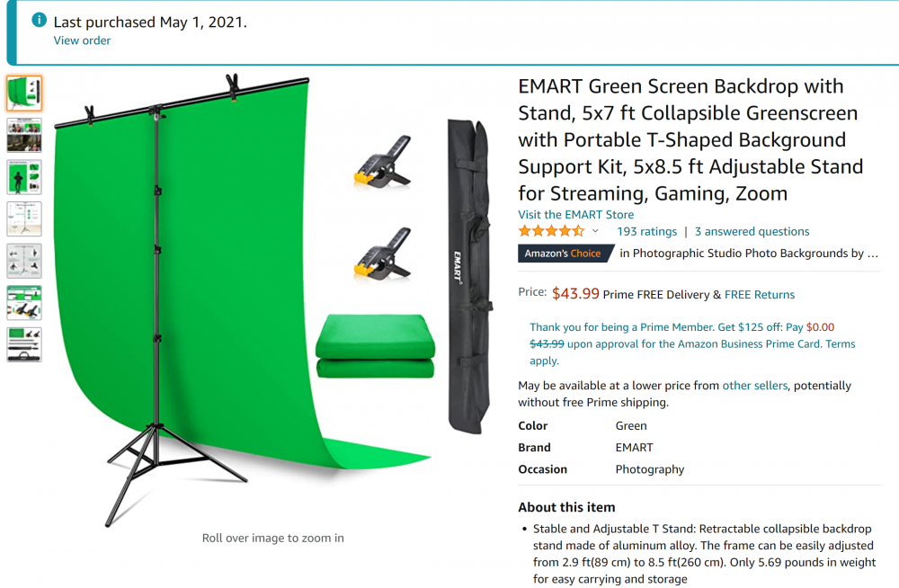Select the fourth thumbnail showing stand dimensions
The height and width of the screenshot is (588, 899).
click(x=24, y=218)
